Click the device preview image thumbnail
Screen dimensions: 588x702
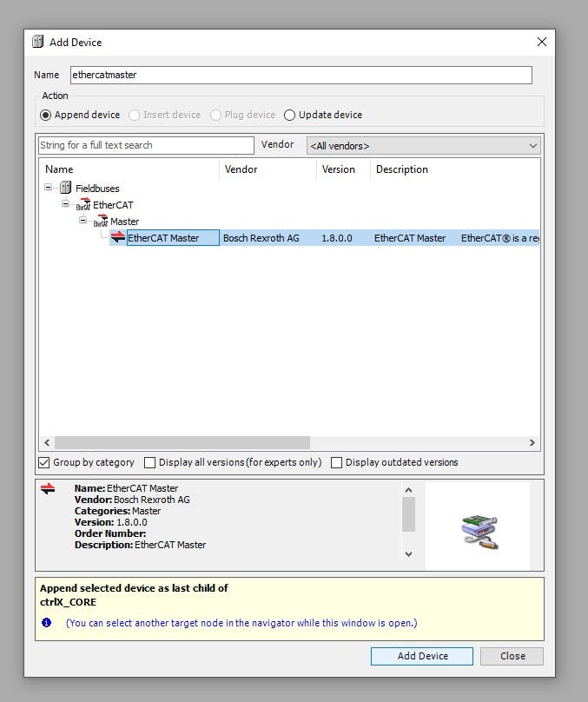tap(479, 532)
